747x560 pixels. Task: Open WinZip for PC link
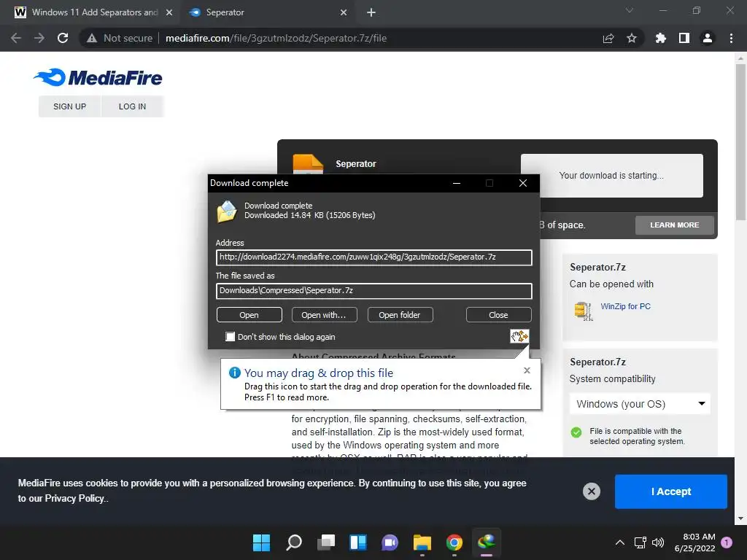click(x=625, y=306)
